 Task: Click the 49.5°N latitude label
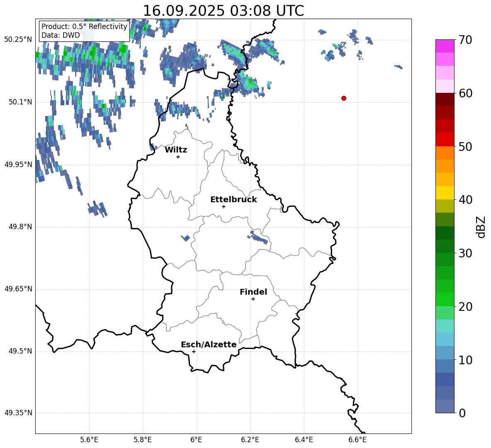click(x=20, y=351)
